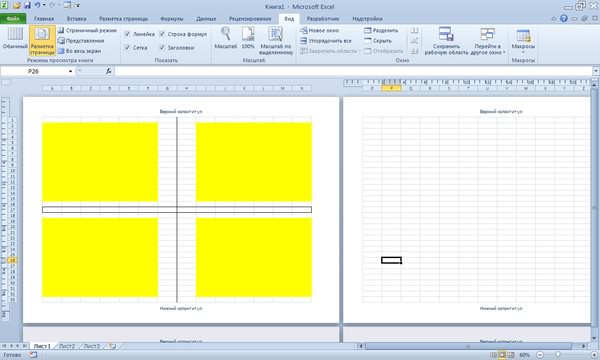Viewport: 600px width, 360px height.
Task: Click Новое окно icon
Action: tap(304, 30)
